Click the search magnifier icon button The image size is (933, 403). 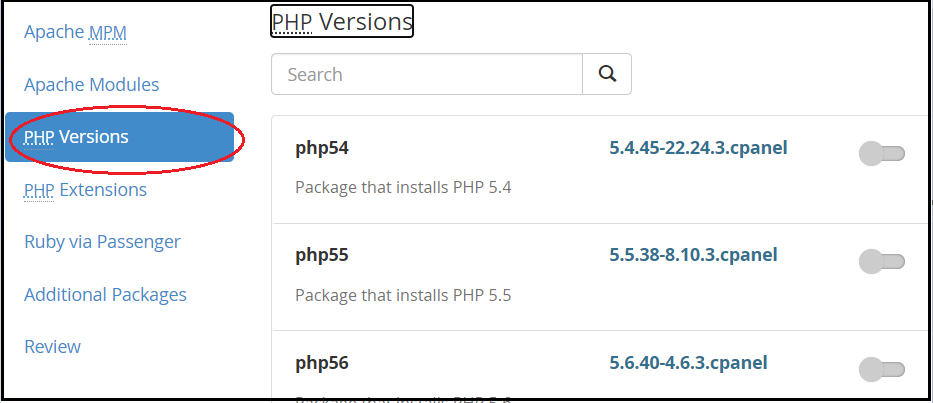tap(606, 74)
